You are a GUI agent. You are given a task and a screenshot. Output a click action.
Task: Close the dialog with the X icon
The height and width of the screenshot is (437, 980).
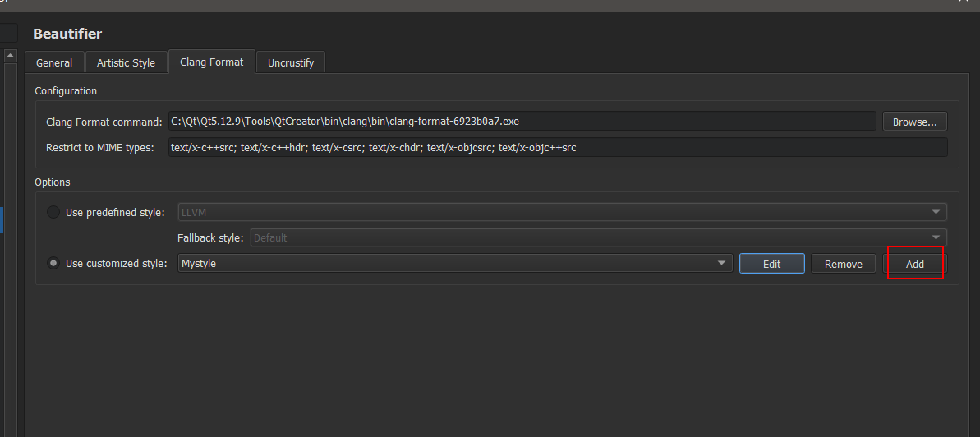[x=963, y=2]
